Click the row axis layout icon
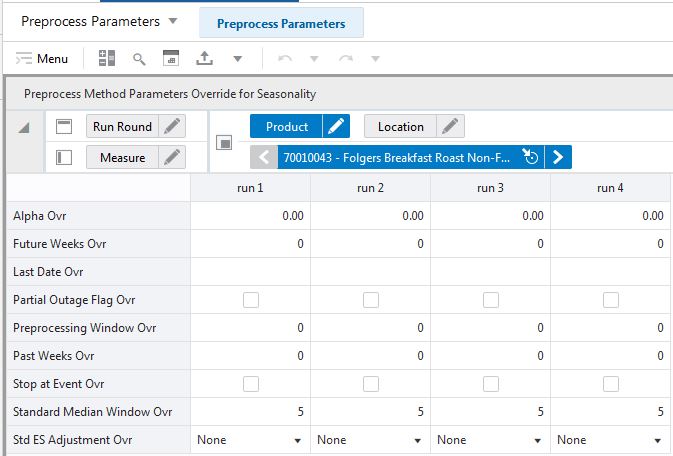The height and width of the screenshot is (456, 673). pos(64,158)
